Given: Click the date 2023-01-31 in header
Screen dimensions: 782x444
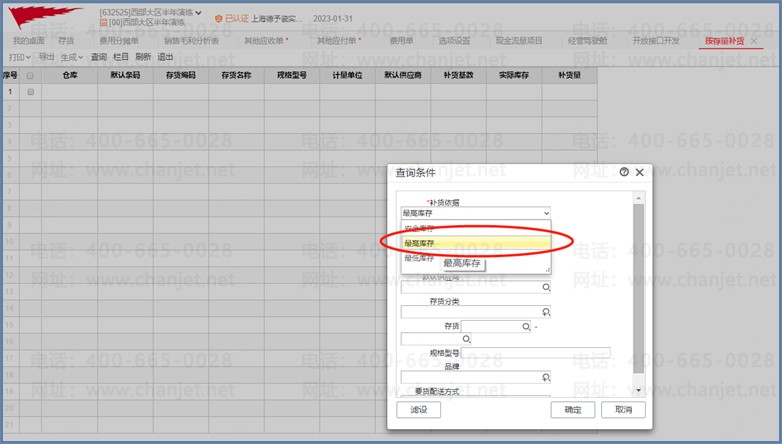Looking at the screenshot, I should [333, 18].
